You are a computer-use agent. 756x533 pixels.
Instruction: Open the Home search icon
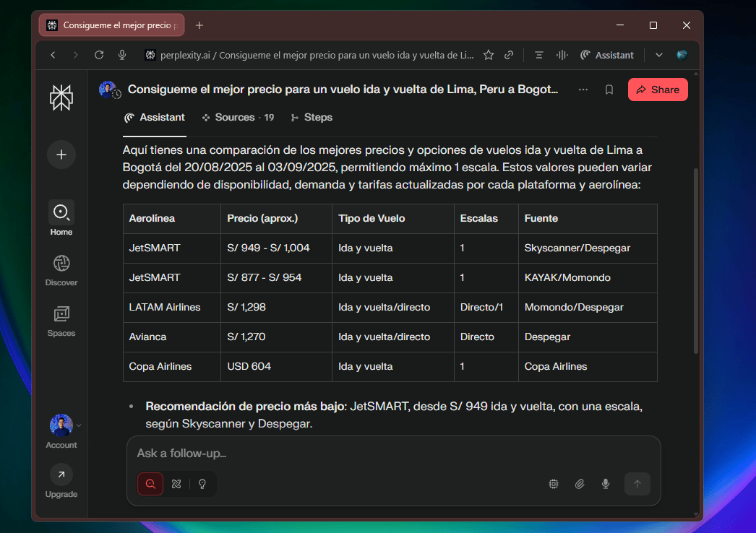click(61, 212)
